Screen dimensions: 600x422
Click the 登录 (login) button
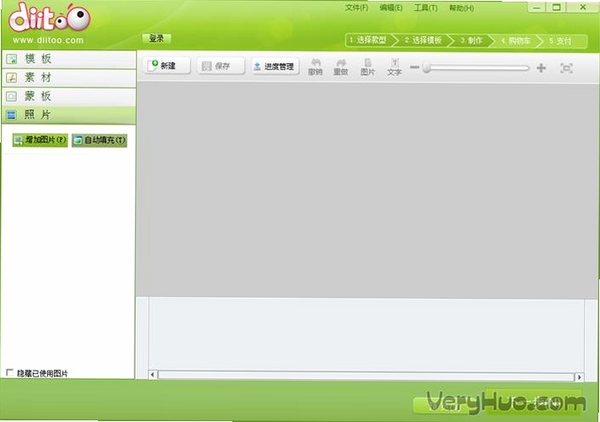(156, 38)
